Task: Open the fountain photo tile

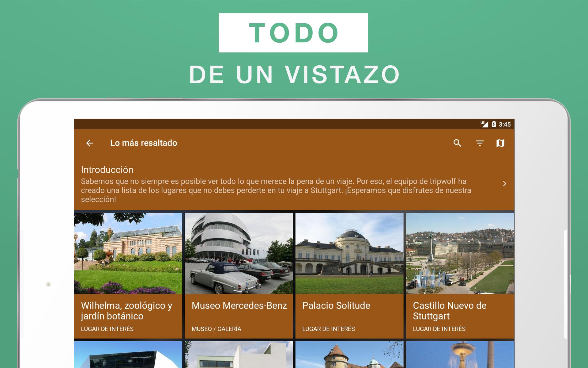Action: point(460,355)
